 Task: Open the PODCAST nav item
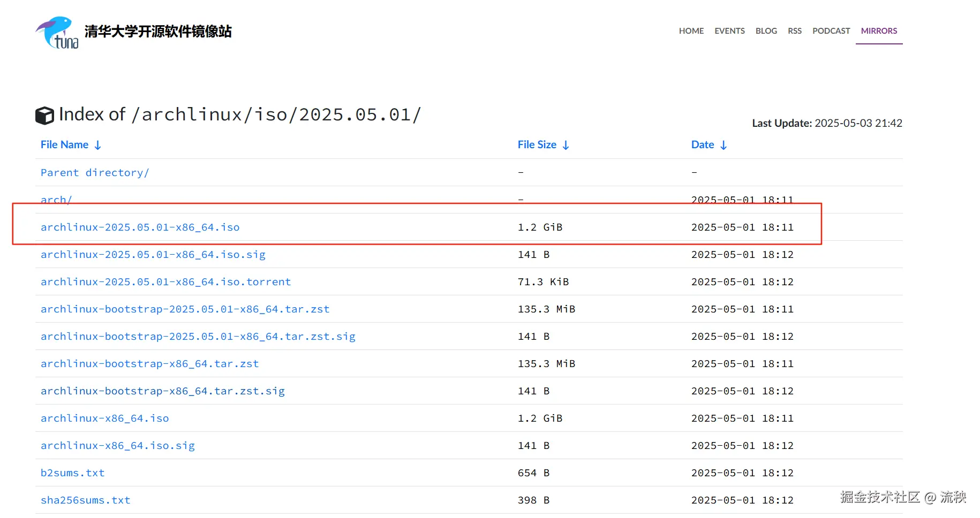point(831,31)
